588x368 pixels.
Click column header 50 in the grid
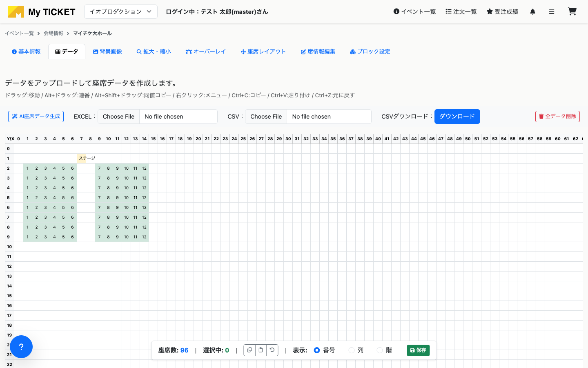(x=468, y=139)
